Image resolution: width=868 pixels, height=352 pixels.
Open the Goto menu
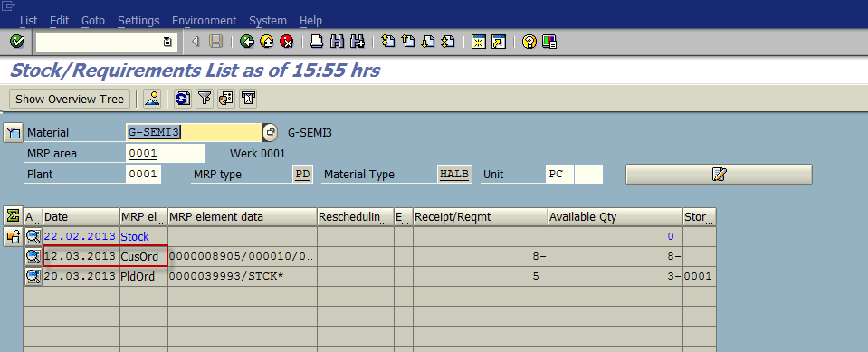pyautogui.click(x=93, y=21)
